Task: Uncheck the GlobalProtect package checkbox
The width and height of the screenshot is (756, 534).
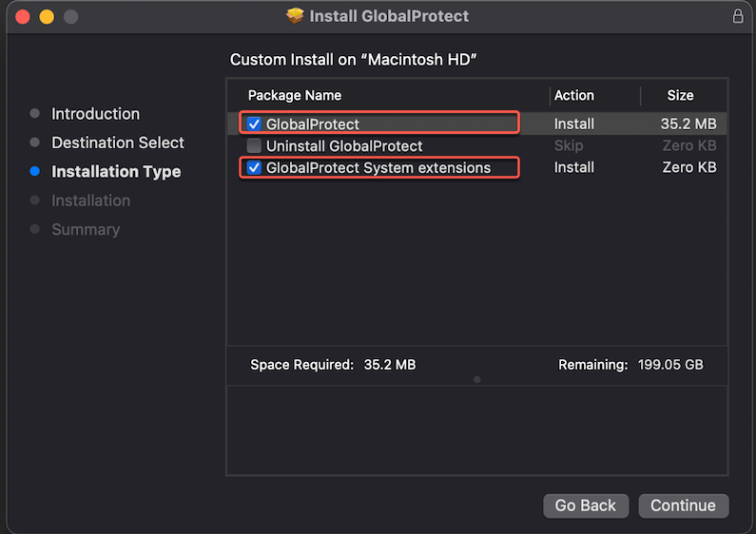Action: point(254,124)
